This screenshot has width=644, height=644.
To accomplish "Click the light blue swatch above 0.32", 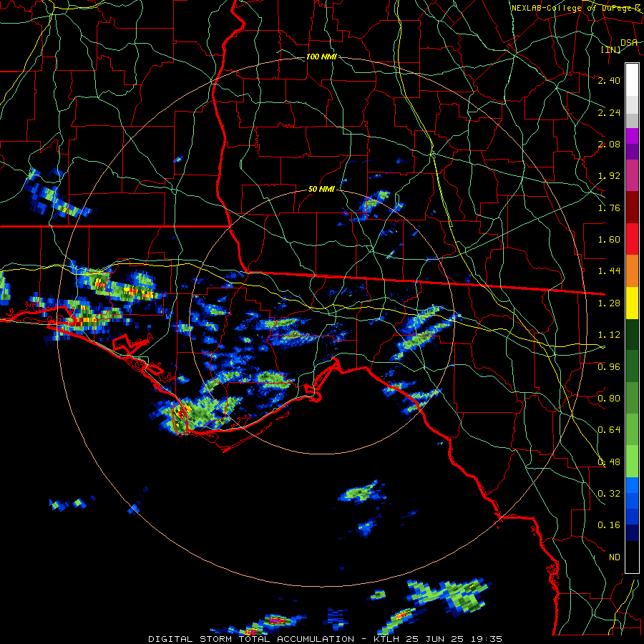I will point(632,485).
